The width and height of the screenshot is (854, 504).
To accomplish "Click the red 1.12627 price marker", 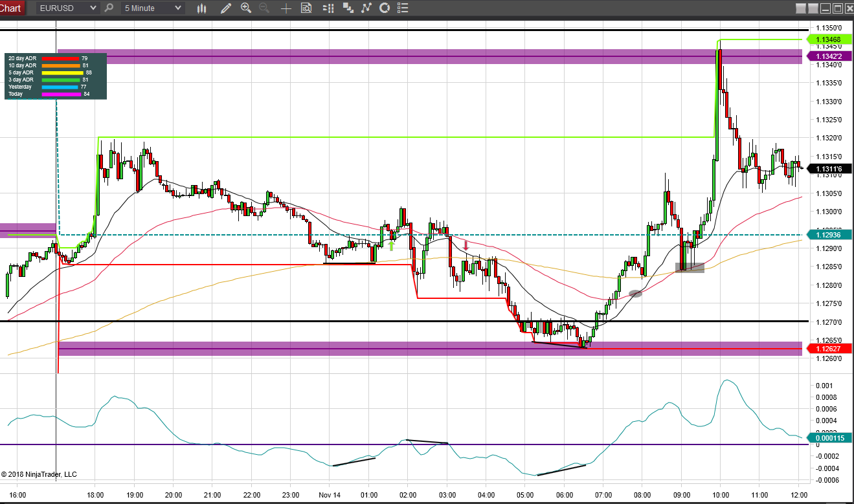I will coord(829,349).
